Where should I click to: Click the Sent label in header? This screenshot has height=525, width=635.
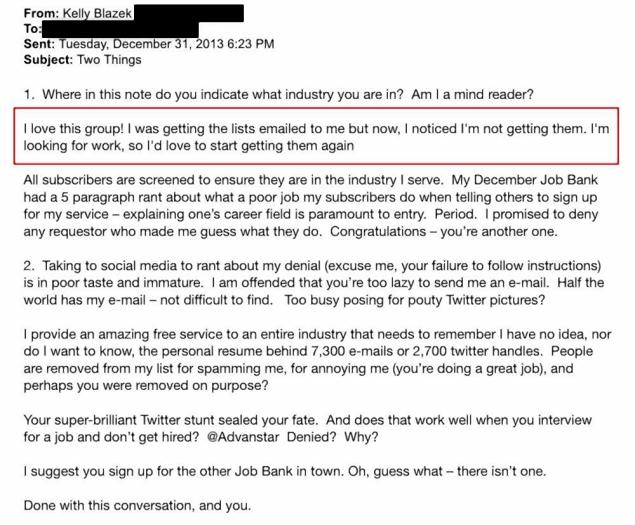click(x=39, y=44)
